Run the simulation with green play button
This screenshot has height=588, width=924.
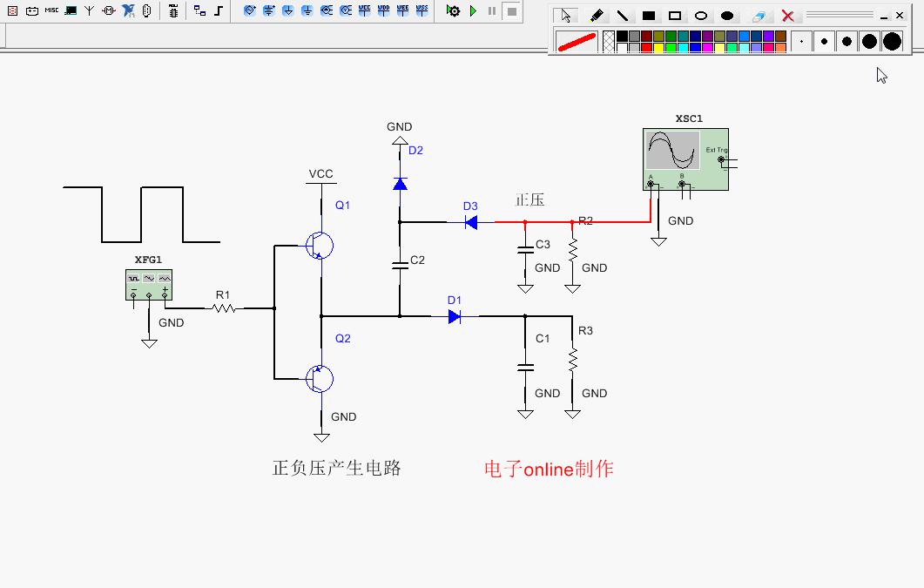473,11
